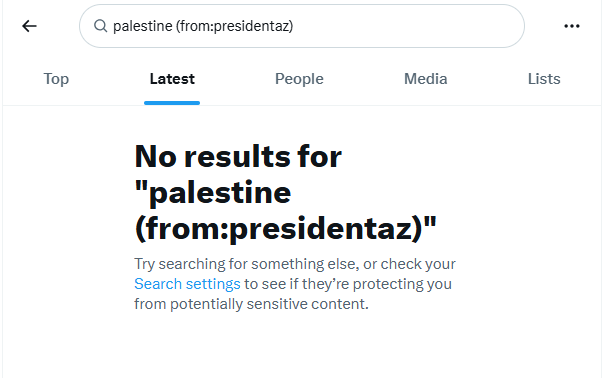Click the bold (from:presidentaz)" heading line

(x=286, y=229)
